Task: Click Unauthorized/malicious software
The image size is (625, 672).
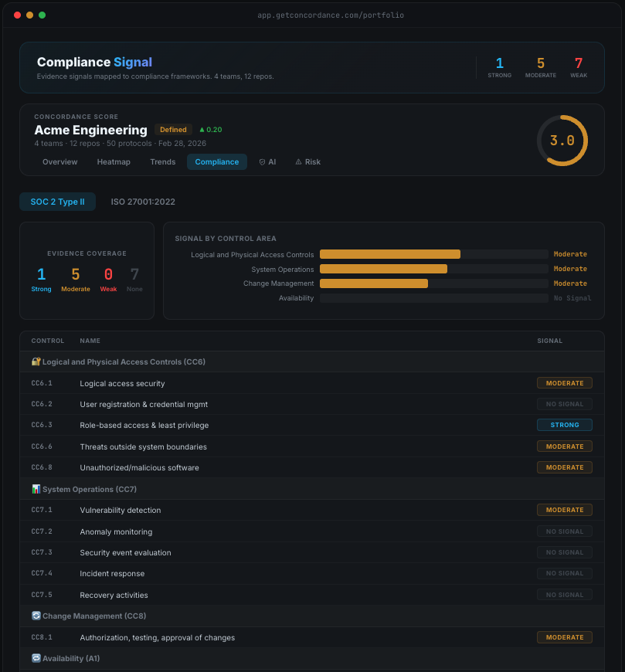Action: pyautogui.click(x=139, y=467)
